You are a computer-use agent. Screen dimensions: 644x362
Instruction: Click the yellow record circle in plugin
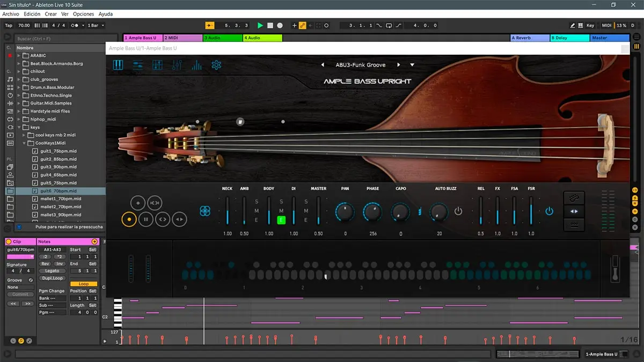click(x=129, y=219)
